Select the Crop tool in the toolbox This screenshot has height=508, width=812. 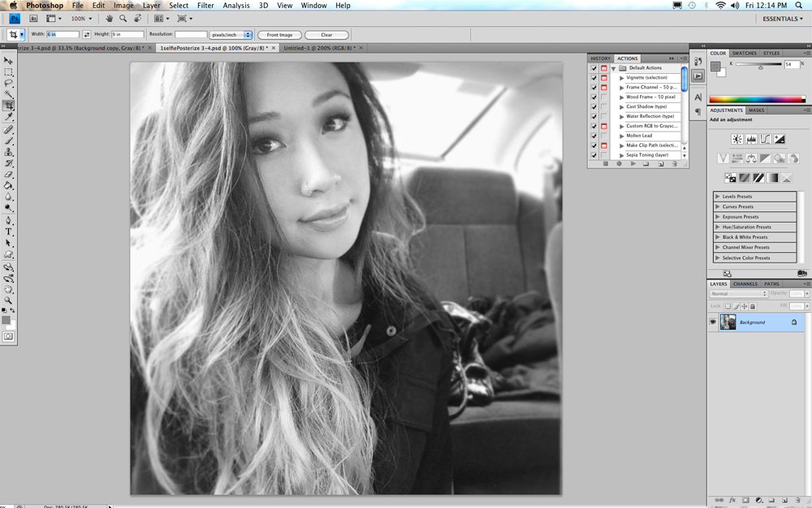pos(8,106)
